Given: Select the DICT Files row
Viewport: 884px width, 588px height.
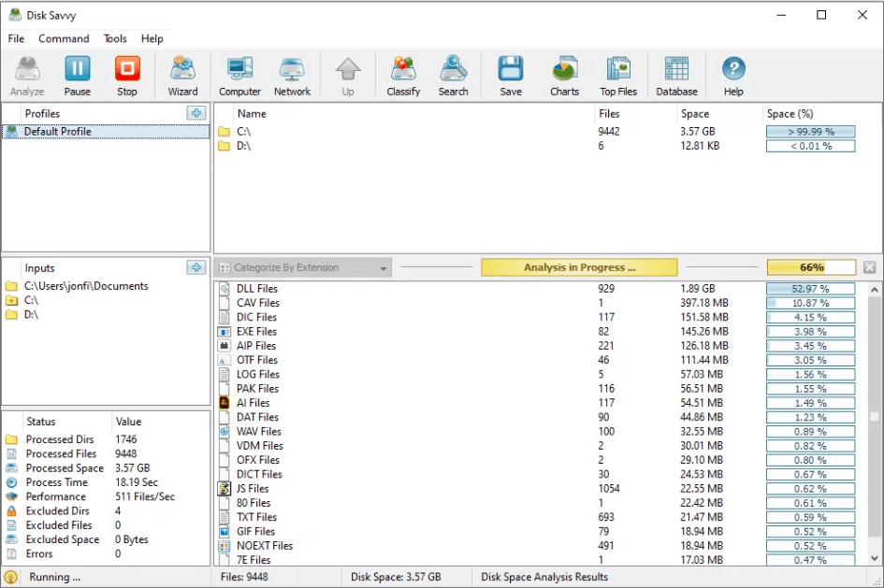Looking at the screenshot, I should point(542,474).
